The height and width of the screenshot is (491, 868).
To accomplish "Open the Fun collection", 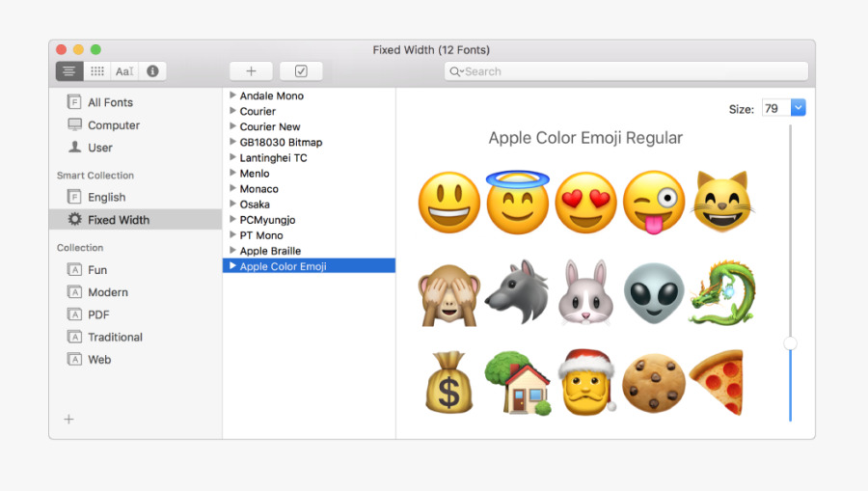I will [x=88, y=269].
